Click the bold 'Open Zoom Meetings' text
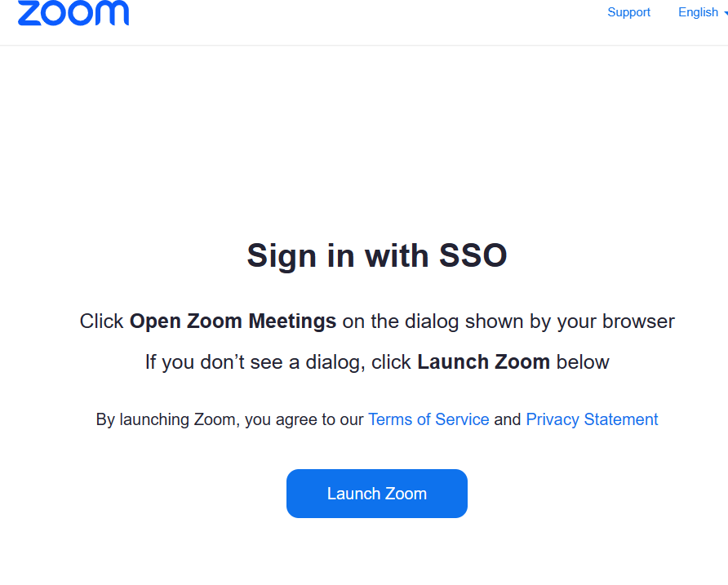This screenshot has width=728, height=585. coord(233,321)
